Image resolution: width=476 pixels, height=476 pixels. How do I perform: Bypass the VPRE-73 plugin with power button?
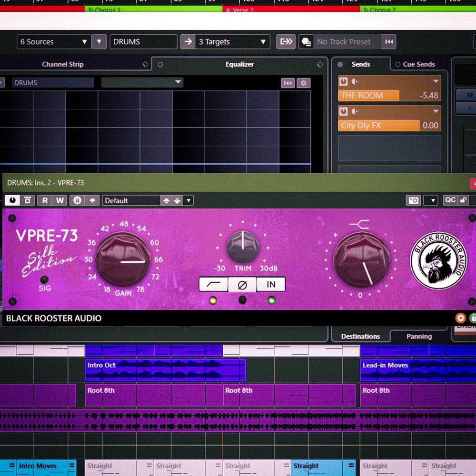click(x=12, y=200)
